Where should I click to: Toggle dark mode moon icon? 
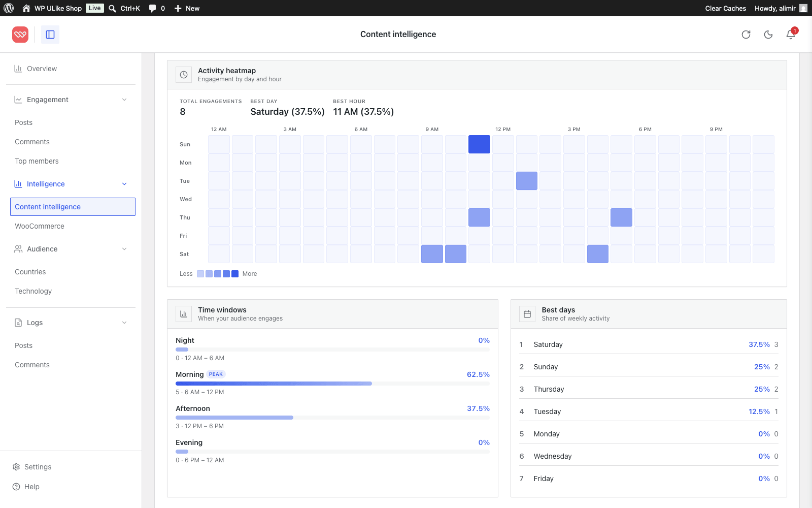pos(768,35)
